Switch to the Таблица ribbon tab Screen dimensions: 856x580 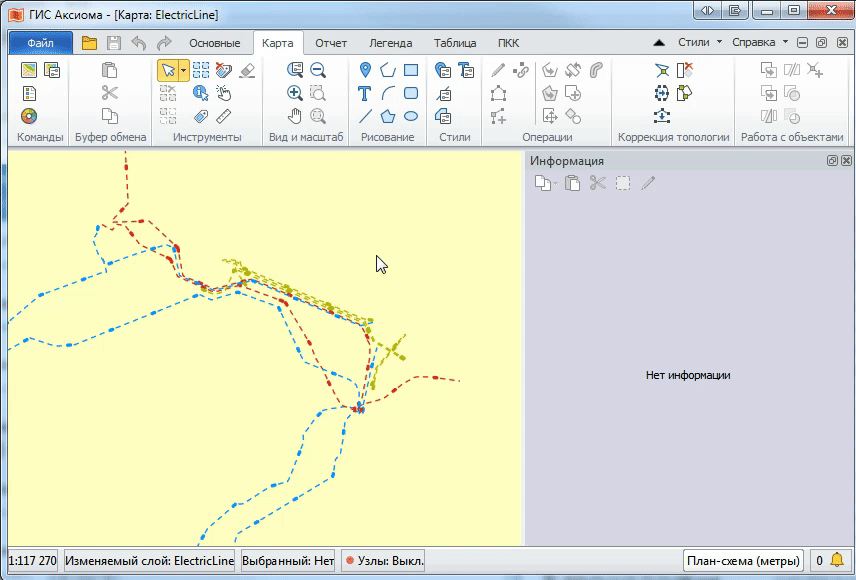pos(454,43)
